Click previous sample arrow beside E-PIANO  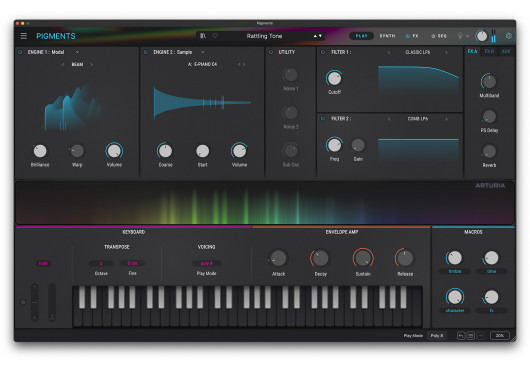coord(239,64)
